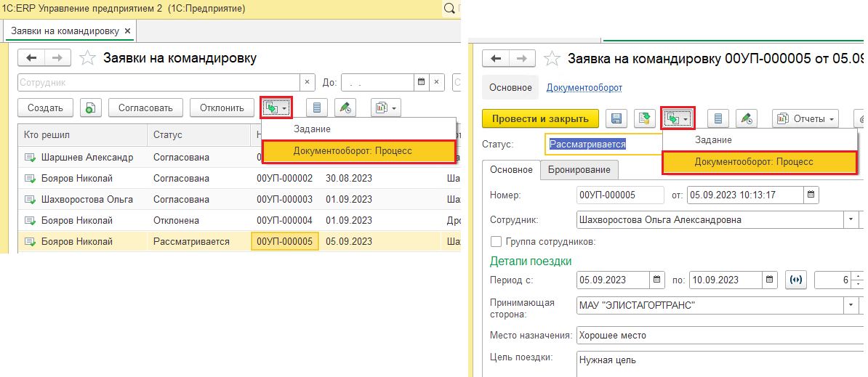The width and height of the screenshot is (868, 377).
Task: Close the 'Заявки на командировку' tab
Action: (x=127, y=31)
